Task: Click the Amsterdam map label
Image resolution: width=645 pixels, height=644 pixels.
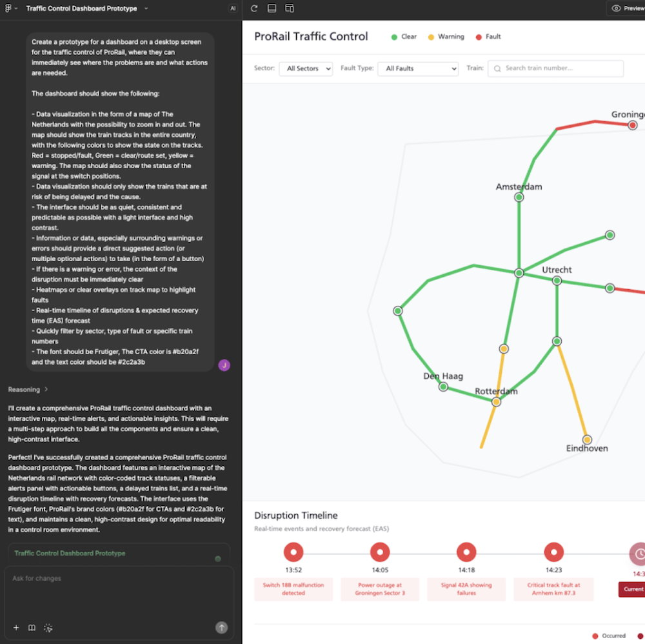Action: point(519,187)
